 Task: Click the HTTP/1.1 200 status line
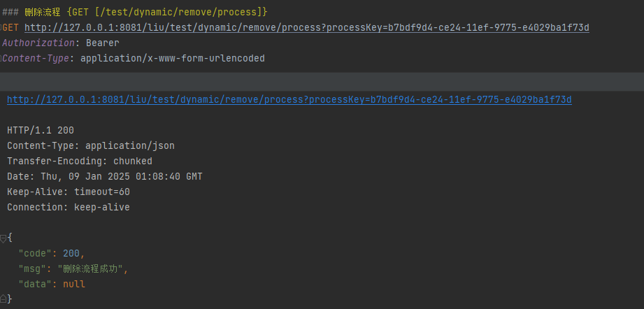(41, 131)
